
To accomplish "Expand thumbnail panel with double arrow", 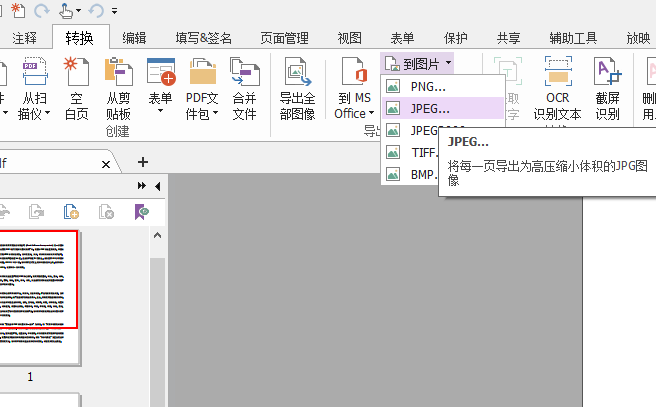I will tap(142, 186).
